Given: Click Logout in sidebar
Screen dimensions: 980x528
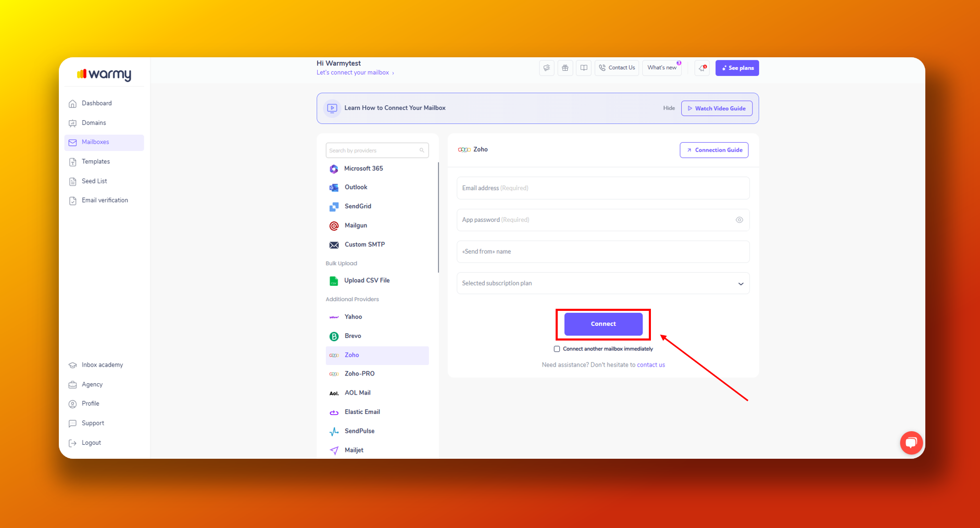Looking at the screenshot, I should [104, 443].
